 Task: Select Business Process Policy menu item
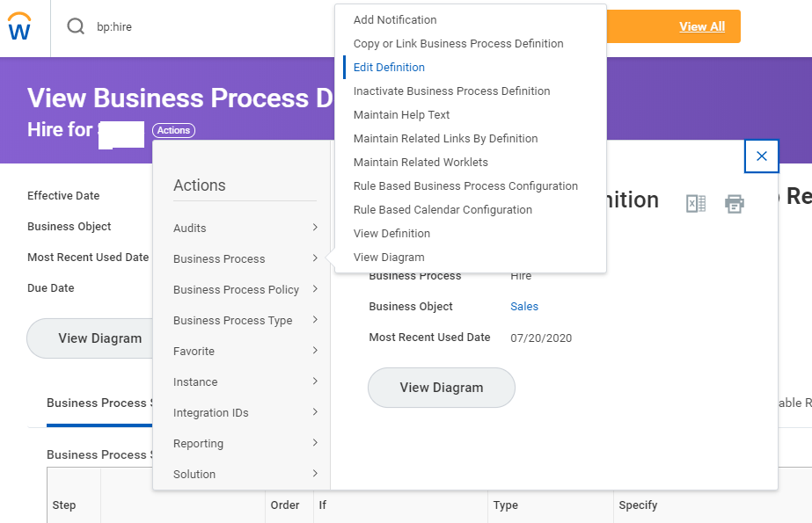tap(236, 290)
